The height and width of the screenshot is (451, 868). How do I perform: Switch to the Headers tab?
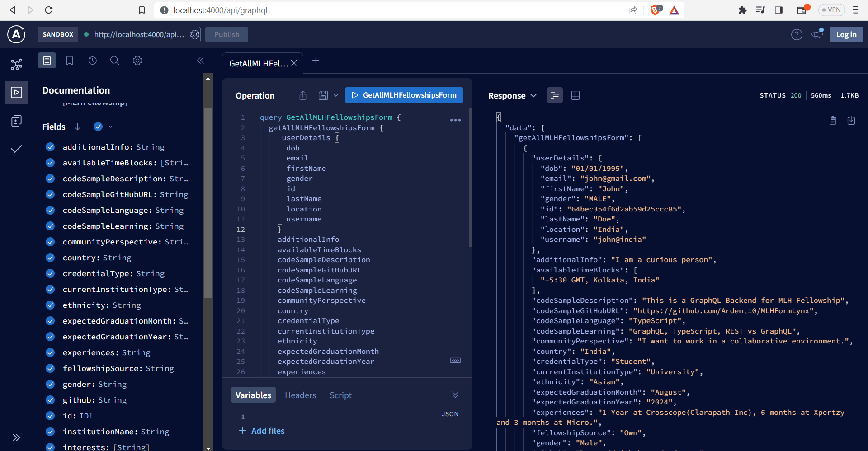300,395
